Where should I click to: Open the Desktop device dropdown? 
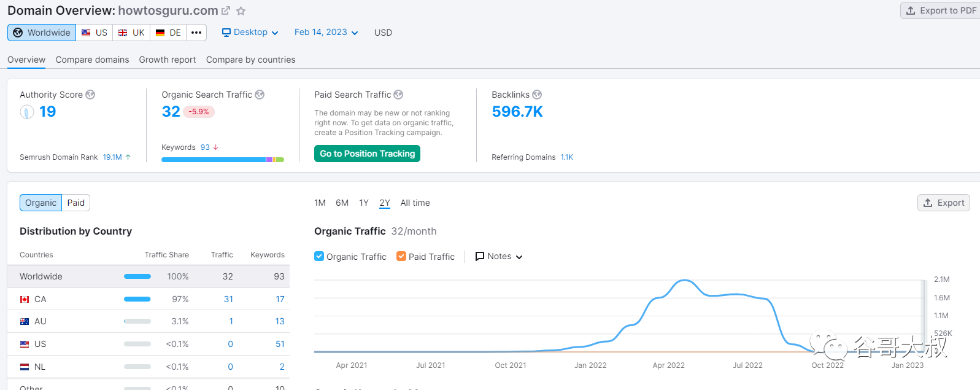click(250, 33)
